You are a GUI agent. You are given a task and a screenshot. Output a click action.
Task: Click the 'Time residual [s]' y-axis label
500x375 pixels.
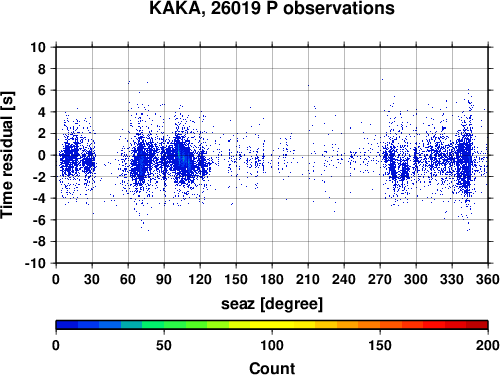pyautogui.click(x=7, y=155)
